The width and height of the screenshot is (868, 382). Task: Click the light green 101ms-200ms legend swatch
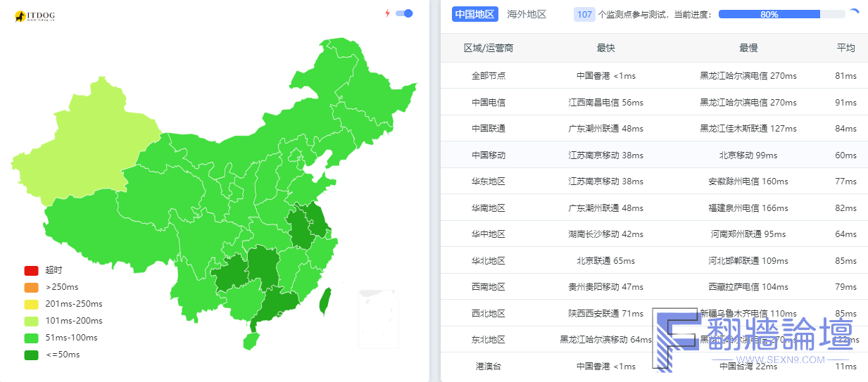pyautogui.click(x=31, y=321)
